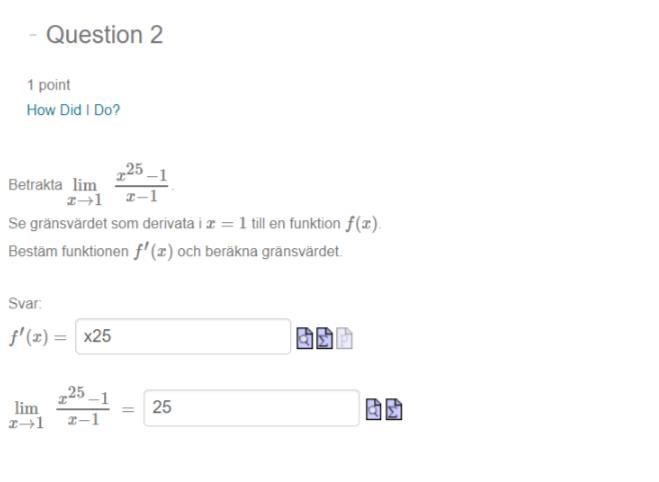Click the "Svar:" label
Image resolution: width=659 pixels, height=482 pixels.
coord(25,303)
